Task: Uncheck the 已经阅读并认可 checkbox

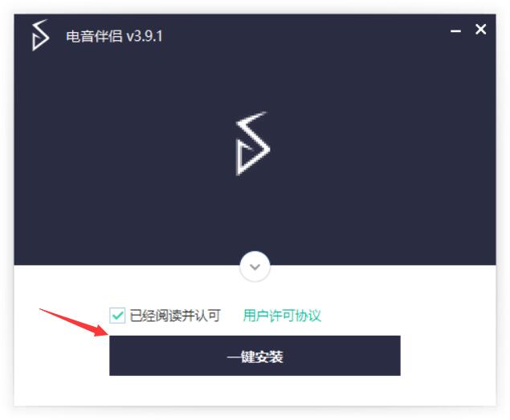Action: (117, 316)
